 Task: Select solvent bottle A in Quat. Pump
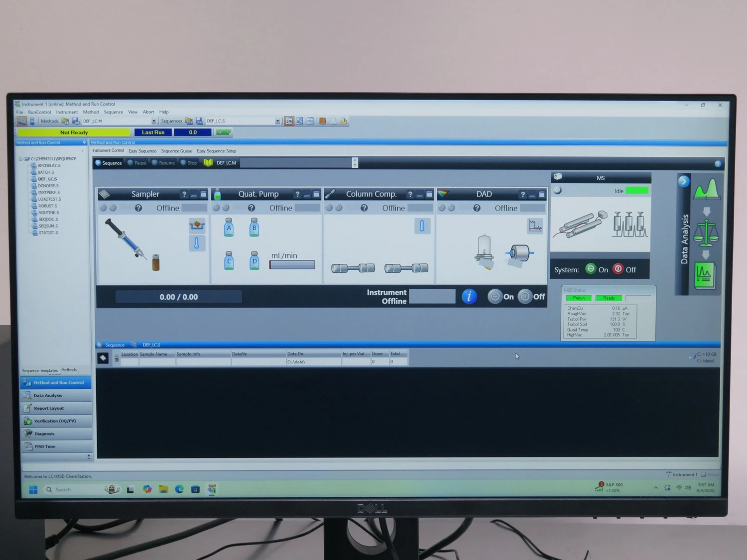coord(229,227)
